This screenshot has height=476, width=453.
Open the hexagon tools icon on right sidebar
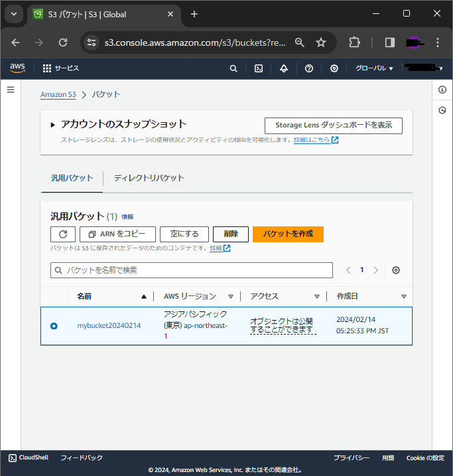(x=442, y=110)
